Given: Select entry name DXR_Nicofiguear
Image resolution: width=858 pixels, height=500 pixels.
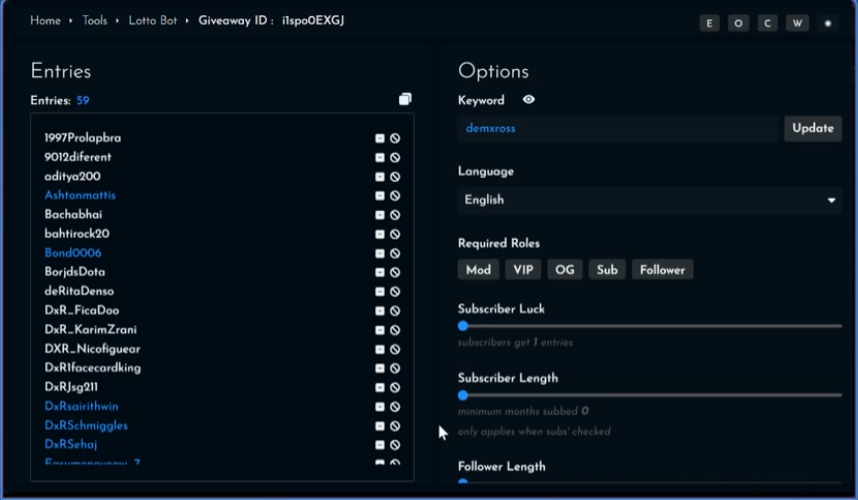Looking at the screenshot, I should pos(92,348).
